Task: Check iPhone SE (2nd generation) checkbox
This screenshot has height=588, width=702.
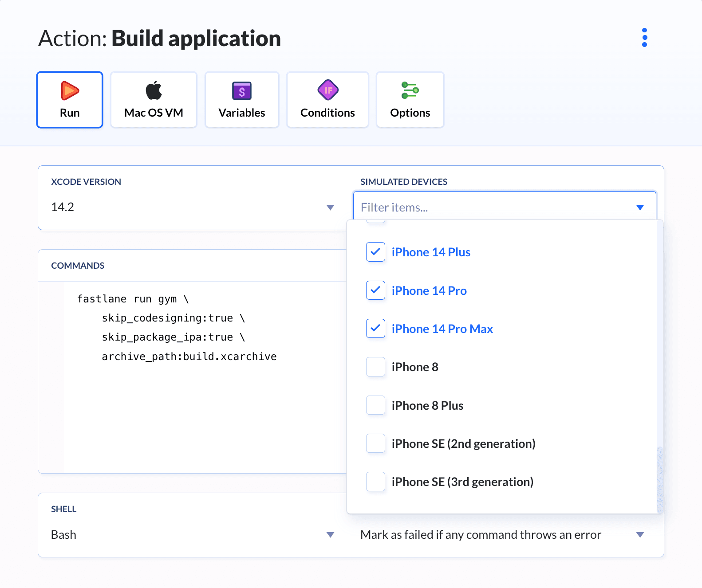Action: coord(375,443)
